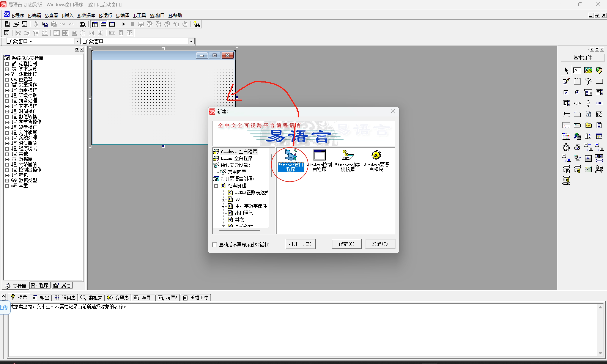Open C.编译 menu
The image size is (607, 364).
pyautogui.click(x=123, y=15)
